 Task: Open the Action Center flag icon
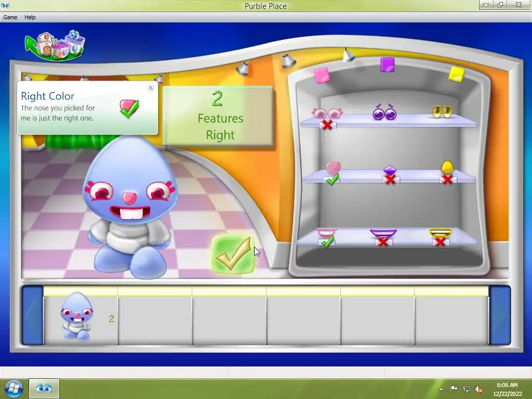(454, 389)
